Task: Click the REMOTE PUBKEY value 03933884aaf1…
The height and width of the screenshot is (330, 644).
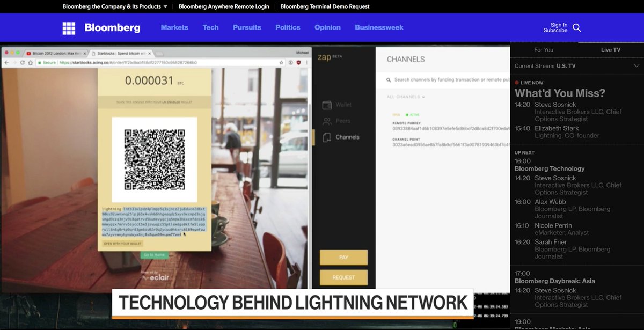Action: coord(451,129)
